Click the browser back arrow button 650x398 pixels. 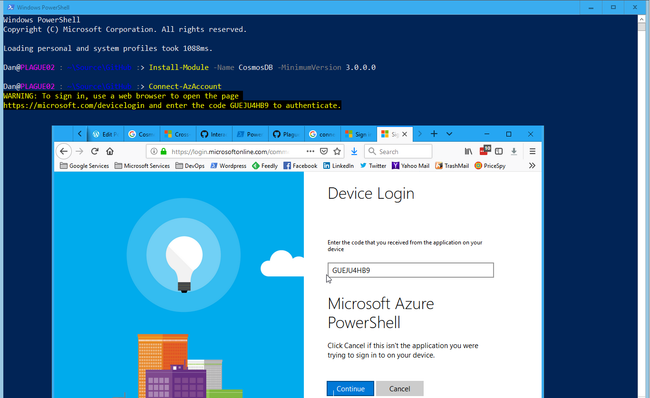click(x=63, y=151)
